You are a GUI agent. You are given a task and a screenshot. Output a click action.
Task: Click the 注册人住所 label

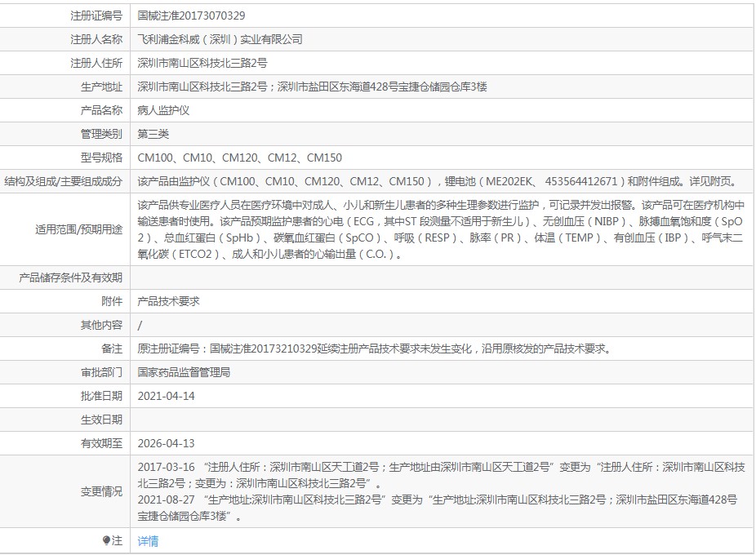(x=96, y=63)
